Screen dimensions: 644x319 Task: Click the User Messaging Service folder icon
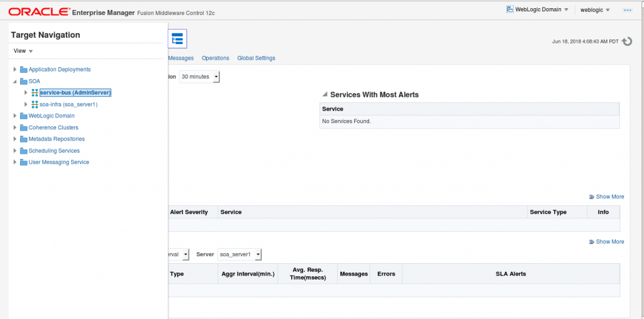pos(23,163)
